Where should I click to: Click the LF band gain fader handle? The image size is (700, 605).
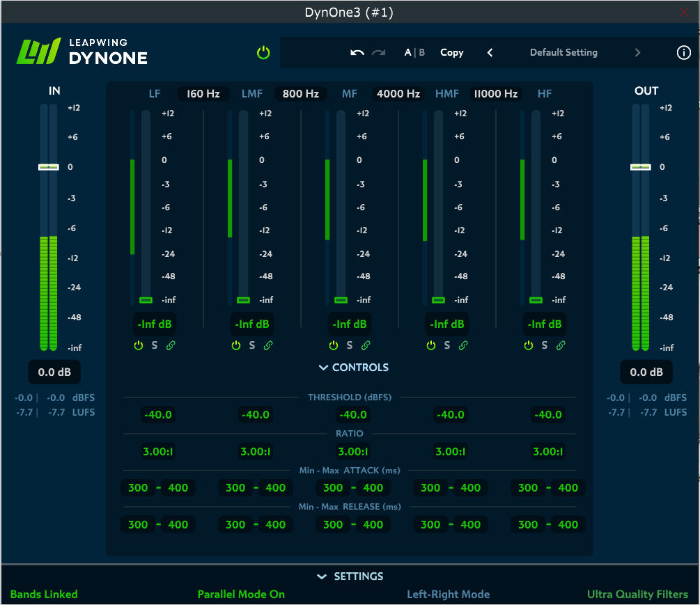point(146,300)
